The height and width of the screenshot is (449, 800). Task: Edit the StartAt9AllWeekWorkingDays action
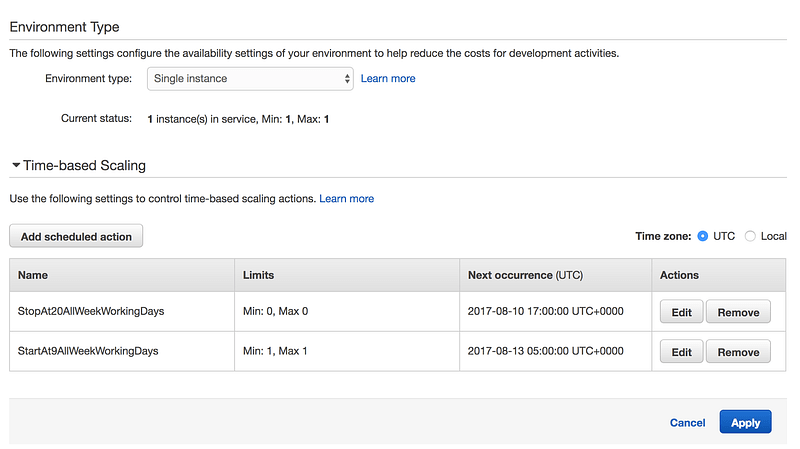tap(682, 352)
